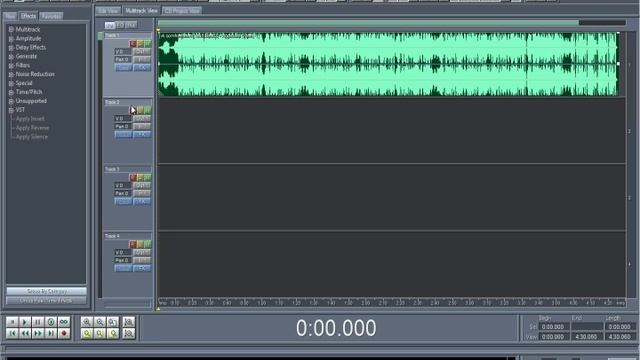Viewport: 640px width, 360px height.
Task: Click the View End 4:30.000 field
Action: click(586, 337)
